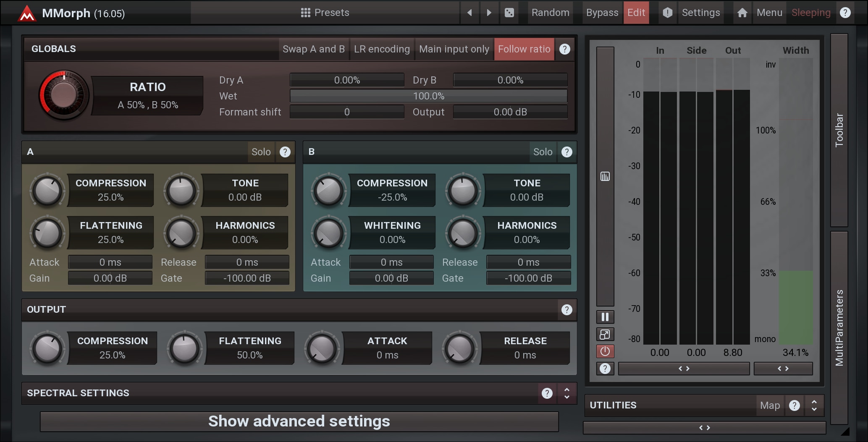This screenshot has width=868, height=442.
Task: Toggle Main input only
Action: click(454, 49)
